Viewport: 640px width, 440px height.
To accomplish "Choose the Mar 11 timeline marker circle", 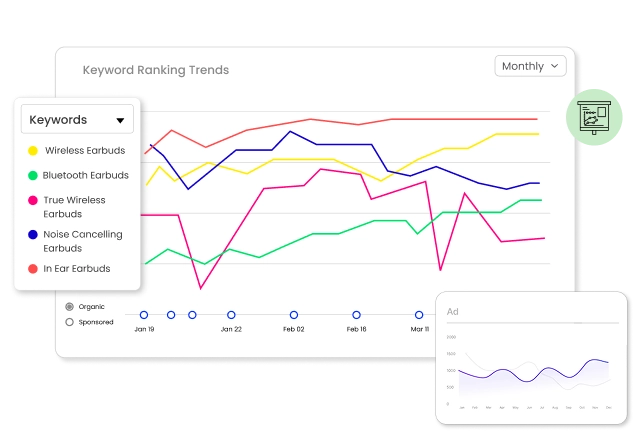I will pos(419,315).
